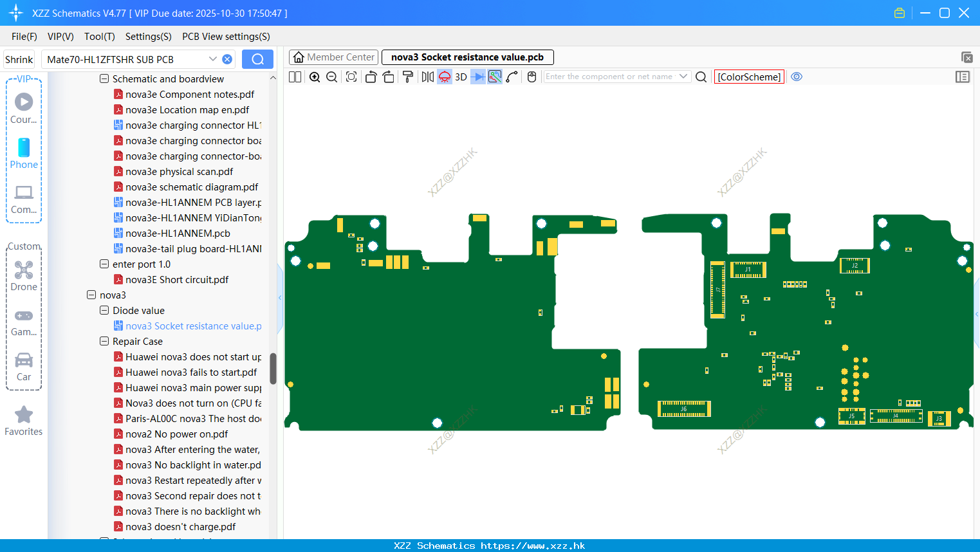Select the Car category
The width and height of the screenshot is (980, 552).
24,367
